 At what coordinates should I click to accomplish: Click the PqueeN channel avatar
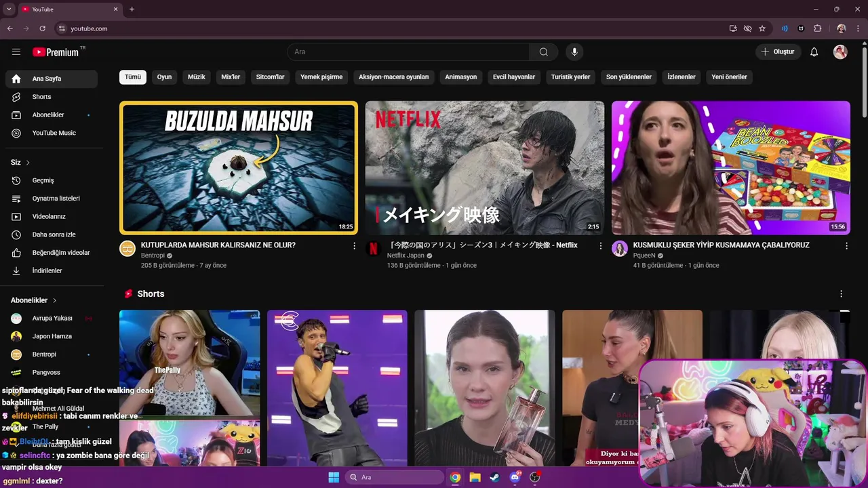coord(620,248)
